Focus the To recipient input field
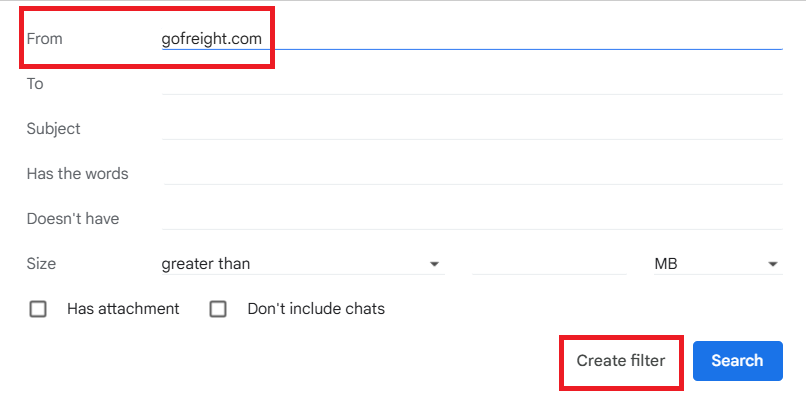The image size is (806, 402). click(470, 83)
